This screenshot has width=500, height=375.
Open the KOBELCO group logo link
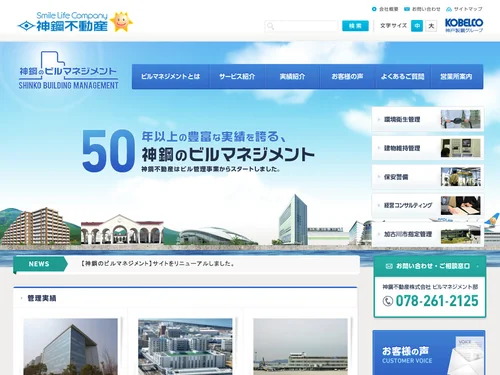tap(464, 25)
